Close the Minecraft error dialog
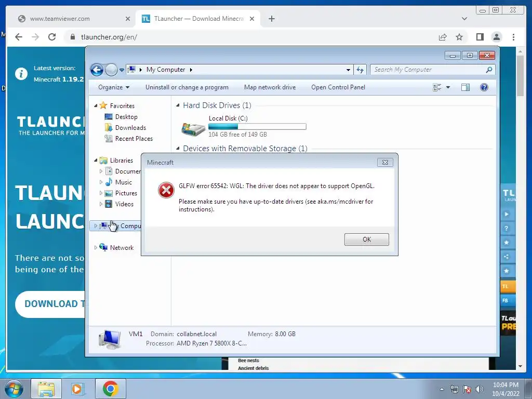This screenshot has width=532, height=399. [x=385, y=162]
